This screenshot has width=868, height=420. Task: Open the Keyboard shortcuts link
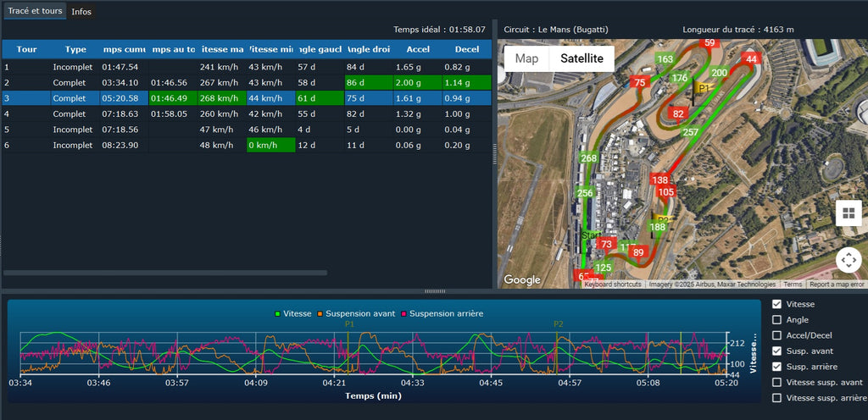pos(613,285)
